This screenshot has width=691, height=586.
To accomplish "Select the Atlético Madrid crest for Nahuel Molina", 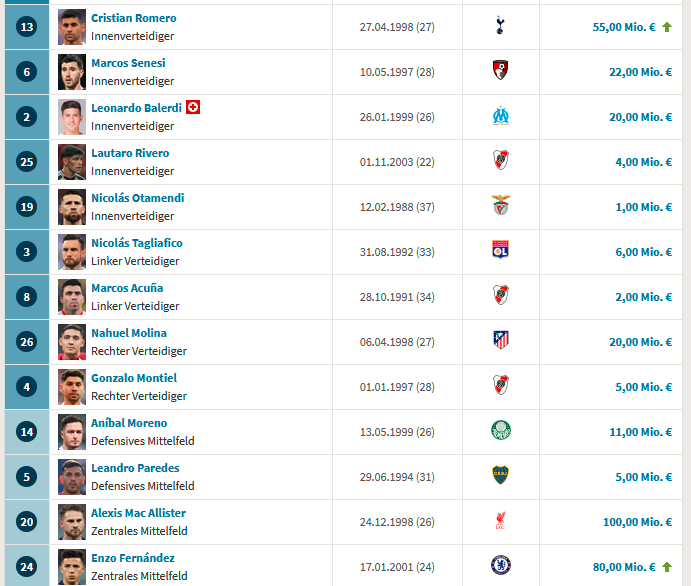I will 500,341.
